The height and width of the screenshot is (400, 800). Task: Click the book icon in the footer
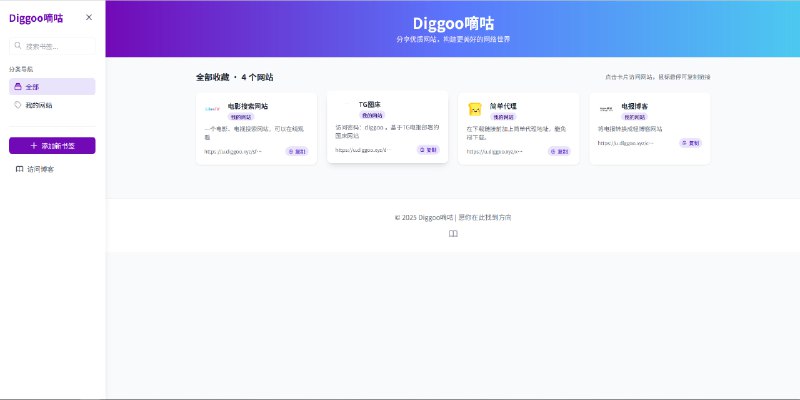[x=453, y=234]
